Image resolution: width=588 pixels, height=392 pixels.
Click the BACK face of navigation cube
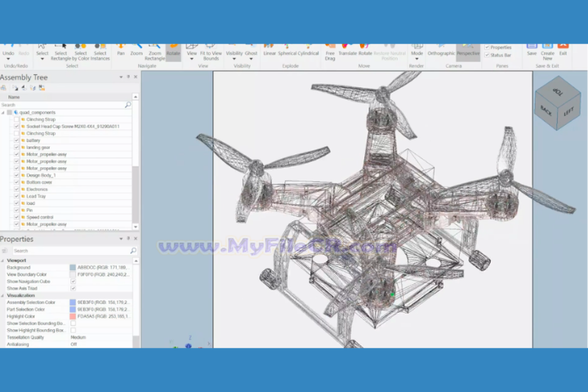point(546,111)
